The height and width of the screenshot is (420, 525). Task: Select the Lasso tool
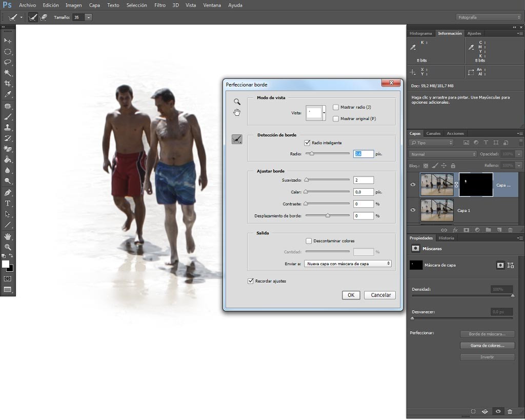7,62
